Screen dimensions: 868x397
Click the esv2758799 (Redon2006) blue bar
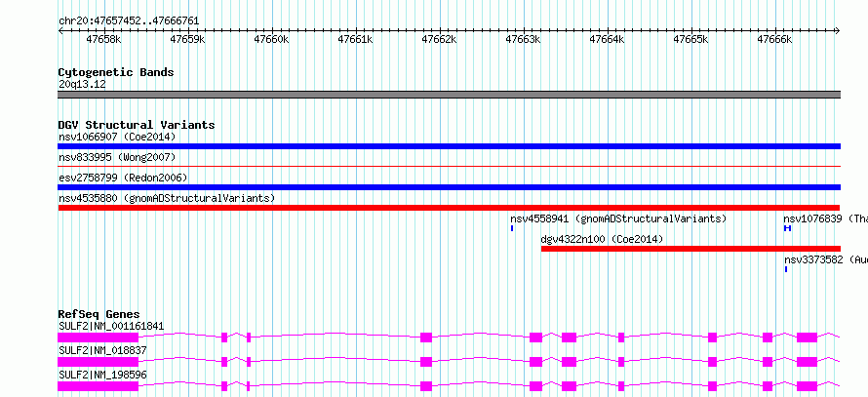(449, 187)
